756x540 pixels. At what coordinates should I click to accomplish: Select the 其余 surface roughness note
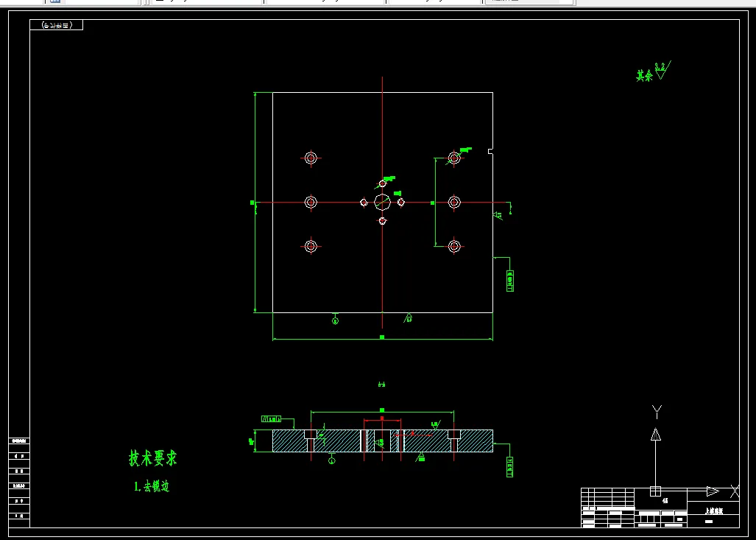click(653, 72)
